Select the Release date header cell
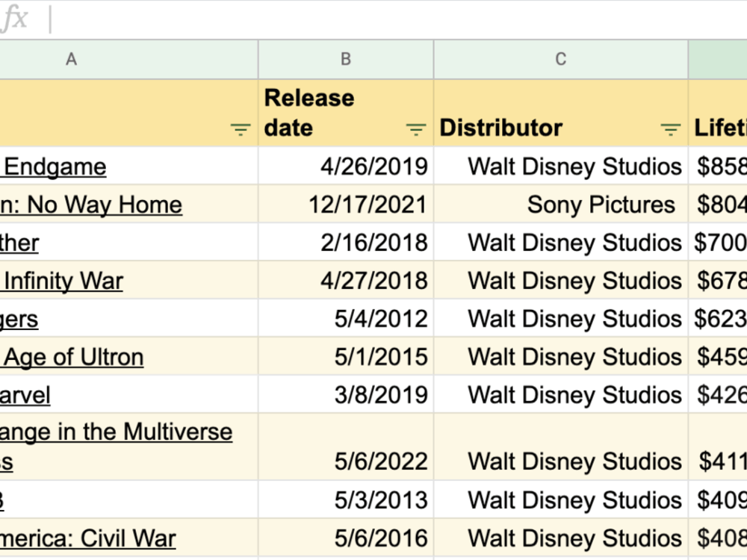747x560 pixels. pyautogui.click(x=346, y=113)
